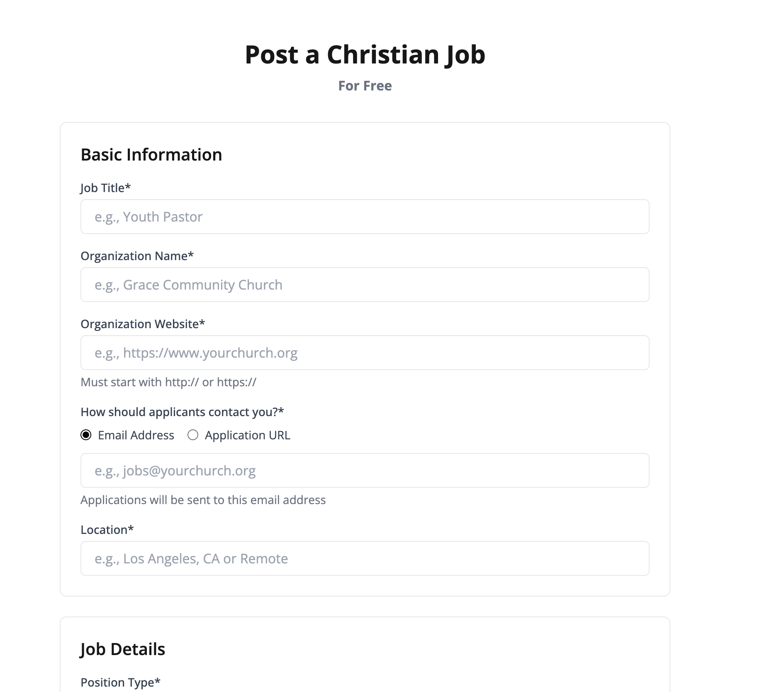Click the Job Title label
The image size is (784, 692).
tap(105, 188)
